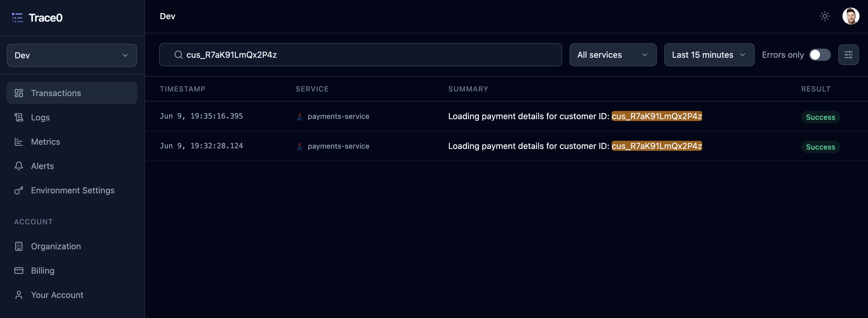
Task: Open the Dev environment dropdown in sidebar
Action: [x=72, y=55]
